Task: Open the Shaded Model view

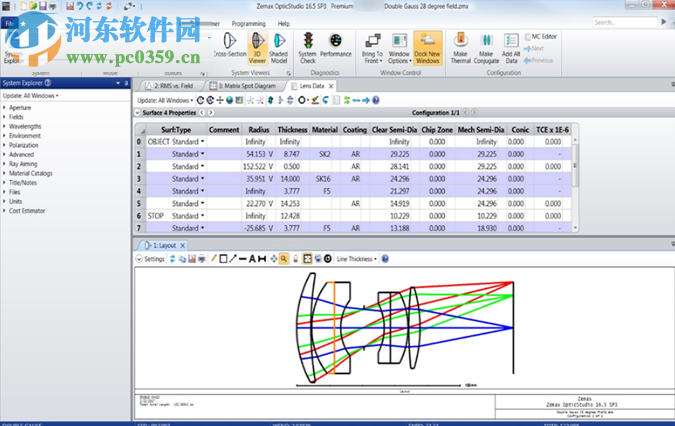Action: click(x=279, y=48)
